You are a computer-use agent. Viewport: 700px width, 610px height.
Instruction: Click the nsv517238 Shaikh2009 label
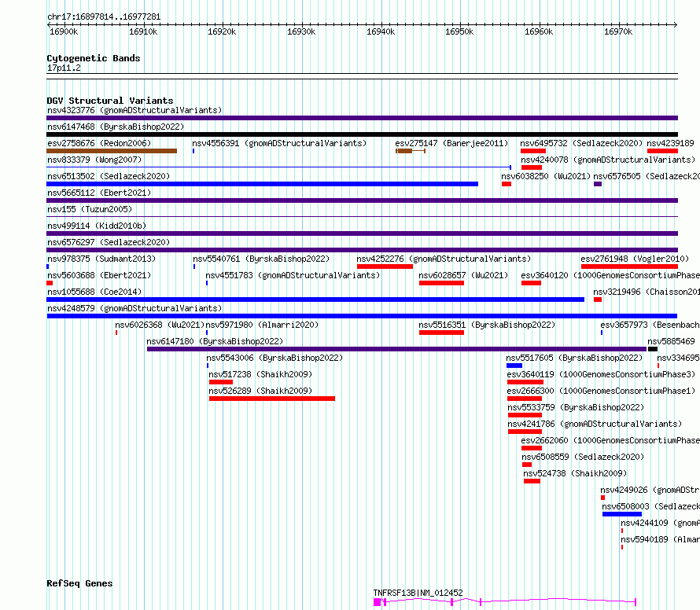260,374
